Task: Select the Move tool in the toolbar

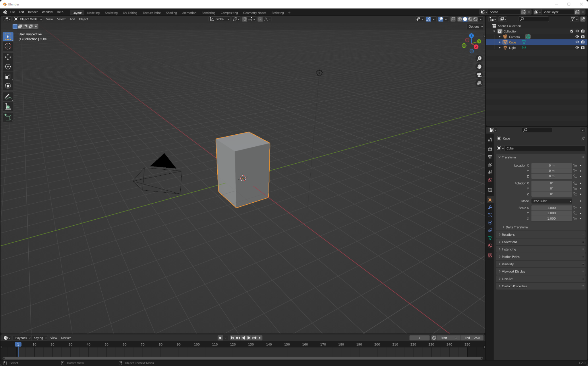Action: click(x=8, y=57)
